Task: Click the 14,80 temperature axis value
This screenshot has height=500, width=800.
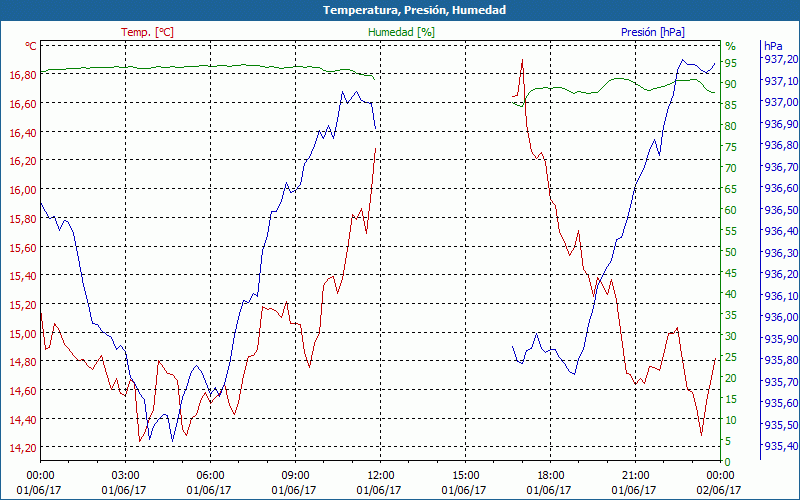Action: pos(23,362)
